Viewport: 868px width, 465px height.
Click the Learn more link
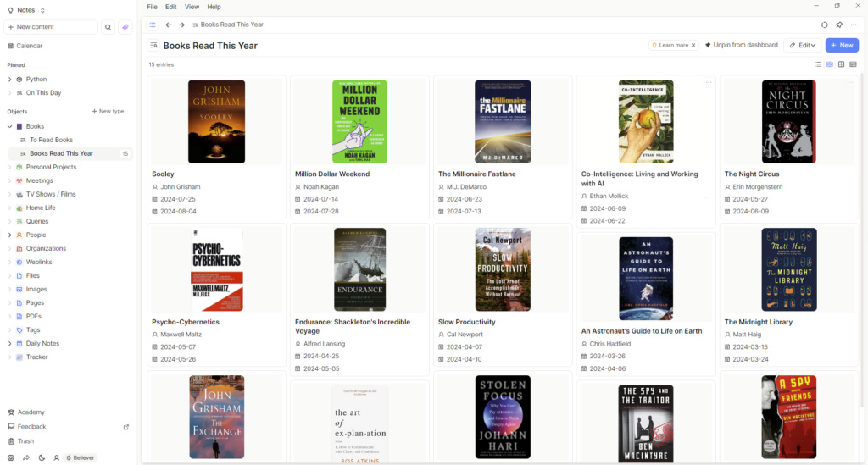[673, 46]
